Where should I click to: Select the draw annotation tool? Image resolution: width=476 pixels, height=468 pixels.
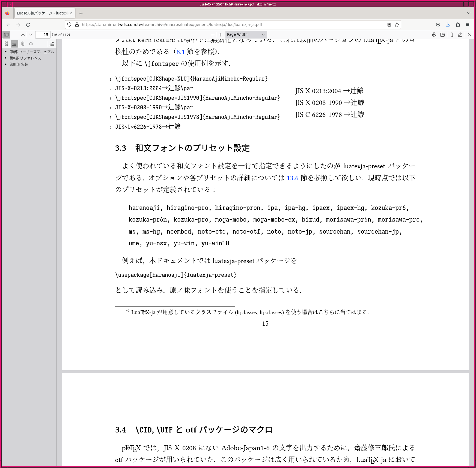point(460,35)
